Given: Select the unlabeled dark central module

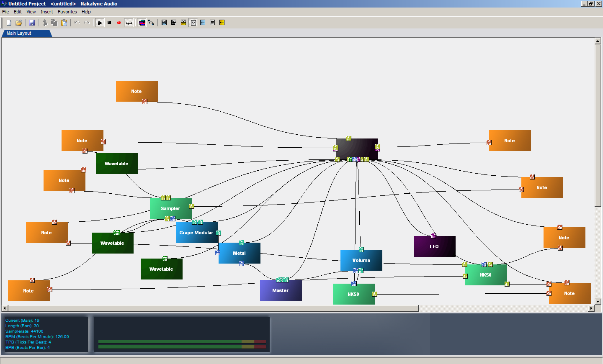Looking at the screenshot, I should pyautogui.click(x=357, y=149).
